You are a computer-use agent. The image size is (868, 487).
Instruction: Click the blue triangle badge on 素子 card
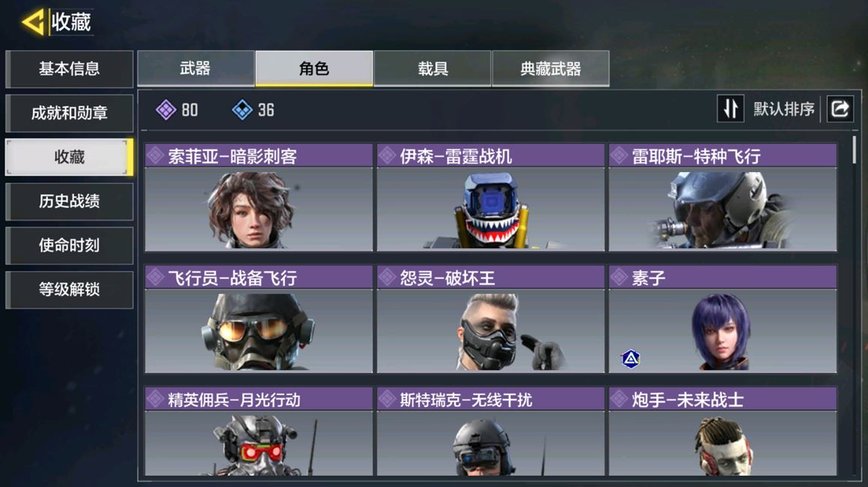pos(631,359)
